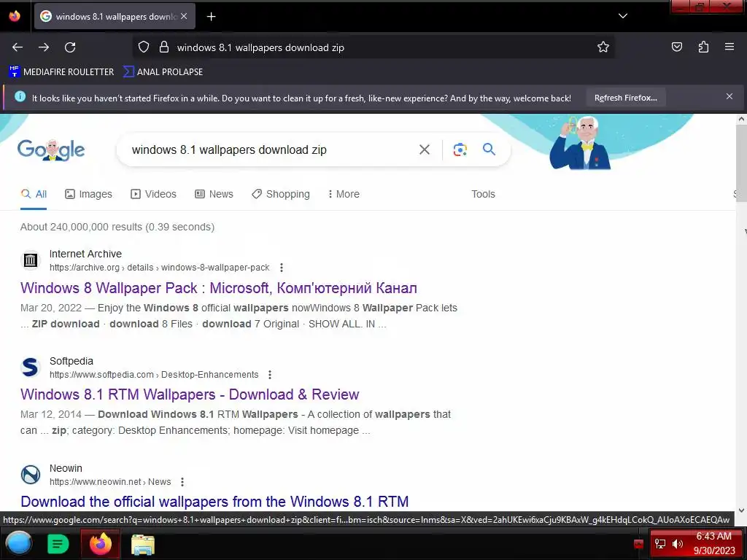Click the Firefox view icon in tab bar
The height and width of the screenshot is (560, 747).
point(15,16)
